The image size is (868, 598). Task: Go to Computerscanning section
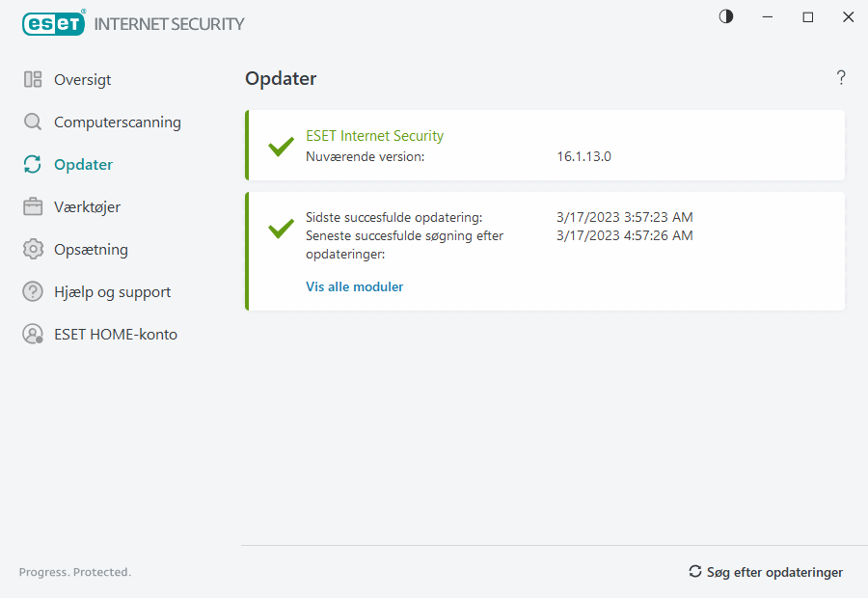(x=117, y=122)
